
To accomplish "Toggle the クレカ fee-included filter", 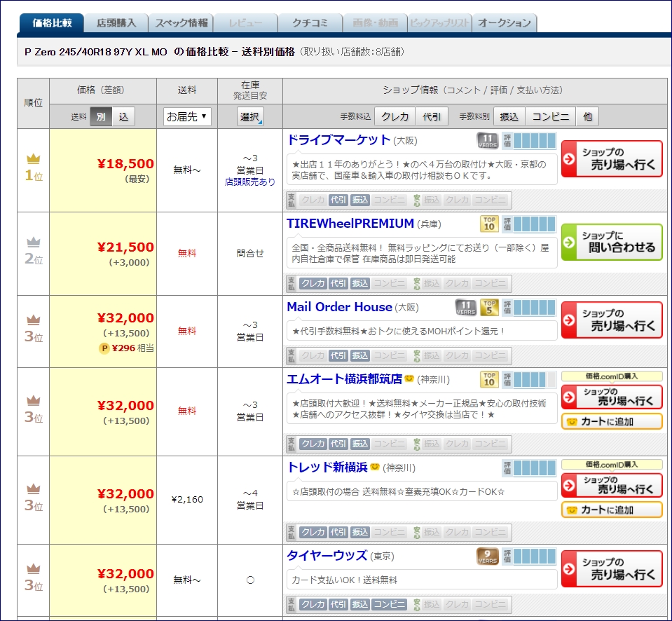I will (x=395, y=116).
